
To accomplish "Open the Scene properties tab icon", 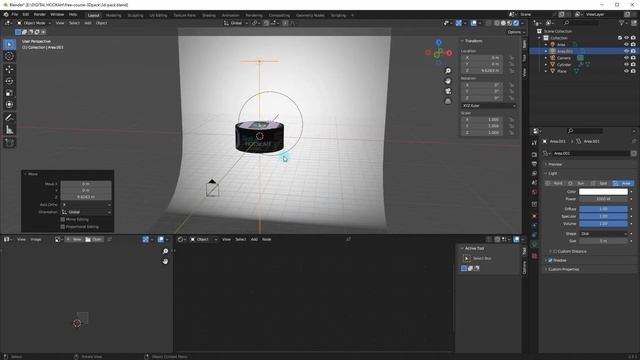I will 534,183.
